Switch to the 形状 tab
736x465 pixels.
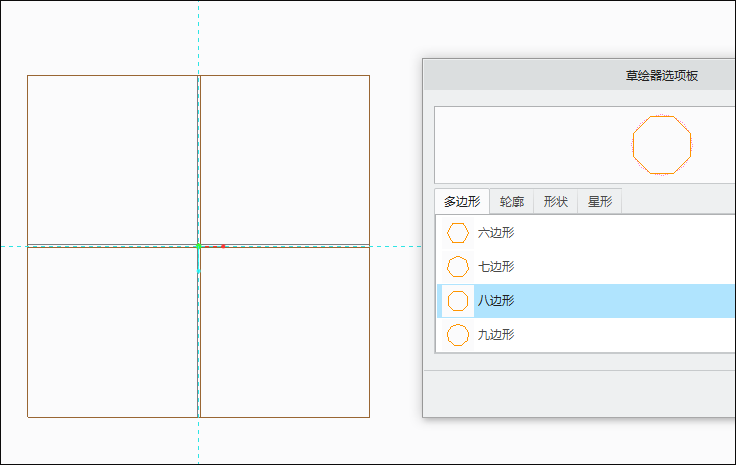(x=556, y=201)
